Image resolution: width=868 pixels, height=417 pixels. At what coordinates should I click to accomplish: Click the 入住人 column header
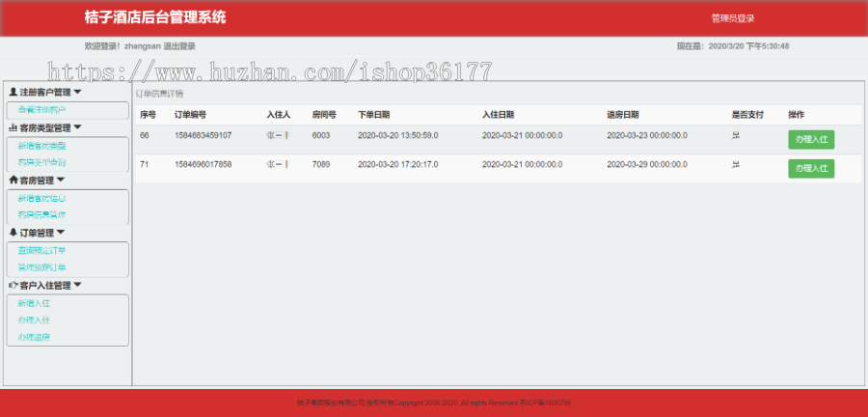tap(279, 115)
